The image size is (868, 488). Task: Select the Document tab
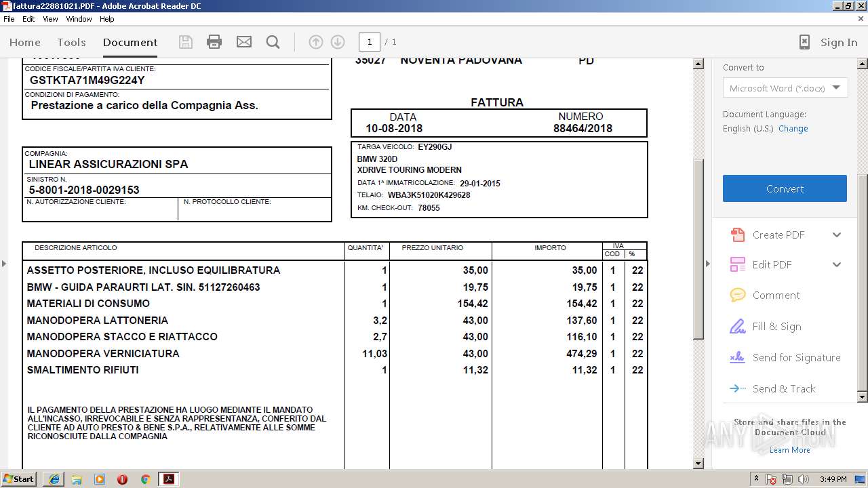130,42
